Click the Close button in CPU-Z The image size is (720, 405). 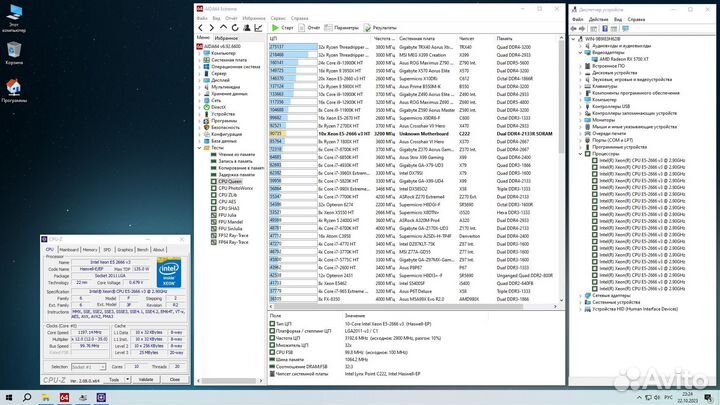point(174,380)
